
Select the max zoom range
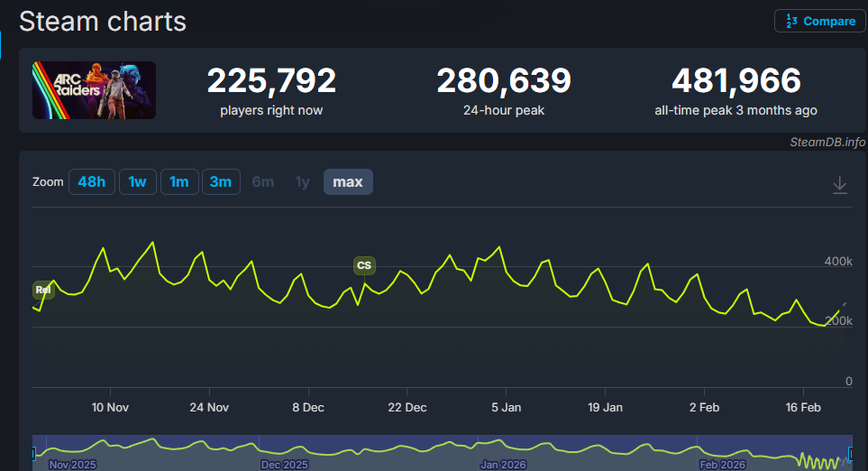[348, 181]
